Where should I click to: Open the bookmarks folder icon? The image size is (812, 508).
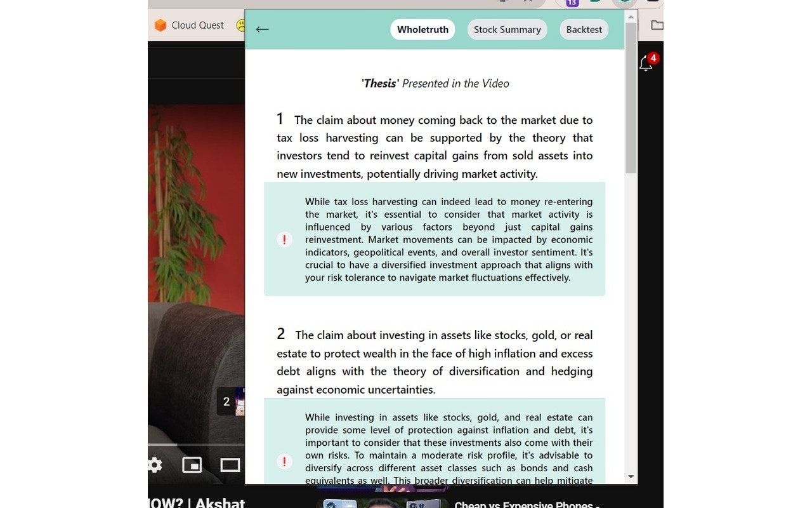point(657,25)
